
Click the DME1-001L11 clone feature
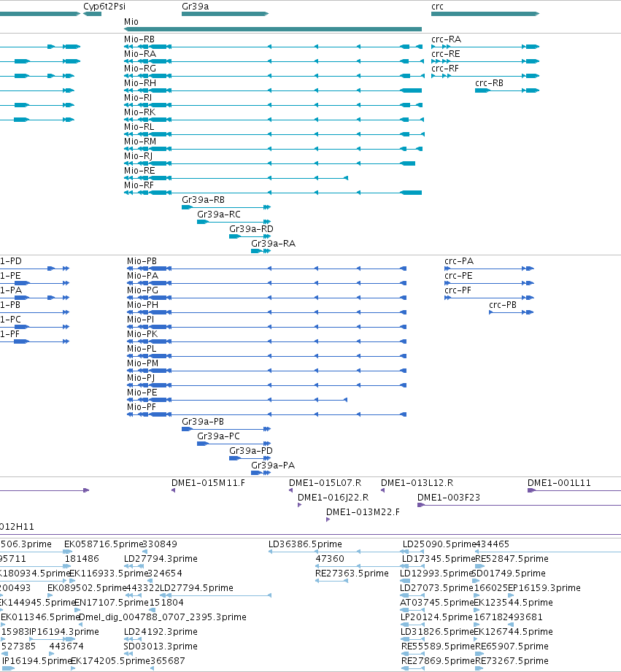click(x=574, y=490)
